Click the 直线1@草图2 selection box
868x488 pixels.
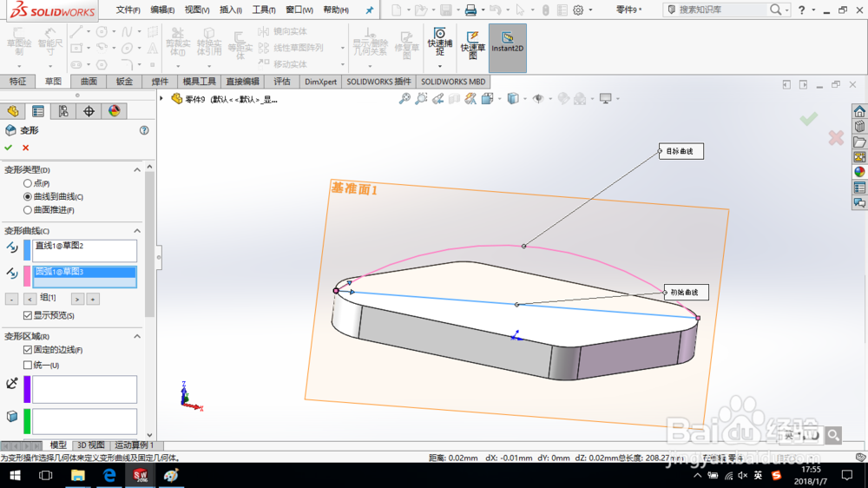[84, 250]
